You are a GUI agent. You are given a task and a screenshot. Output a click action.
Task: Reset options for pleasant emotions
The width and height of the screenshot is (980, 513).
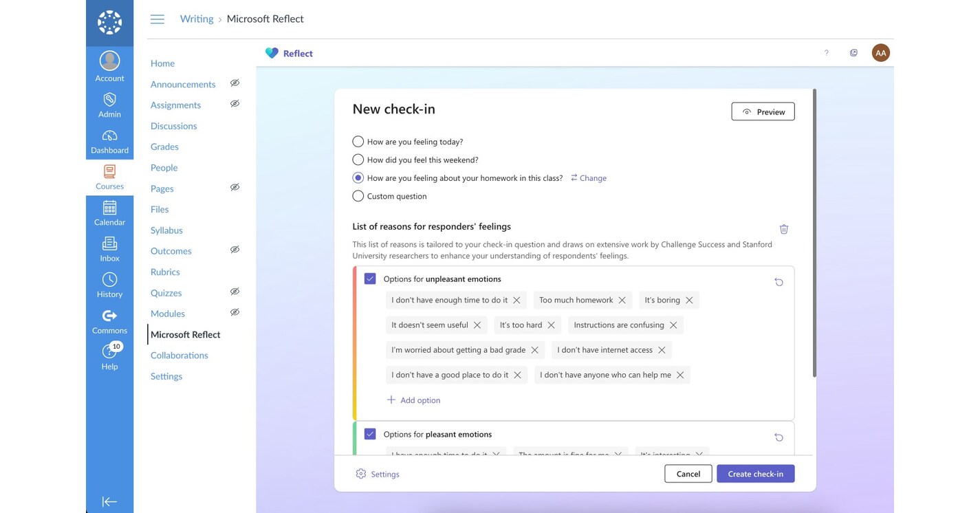(778, 437)
